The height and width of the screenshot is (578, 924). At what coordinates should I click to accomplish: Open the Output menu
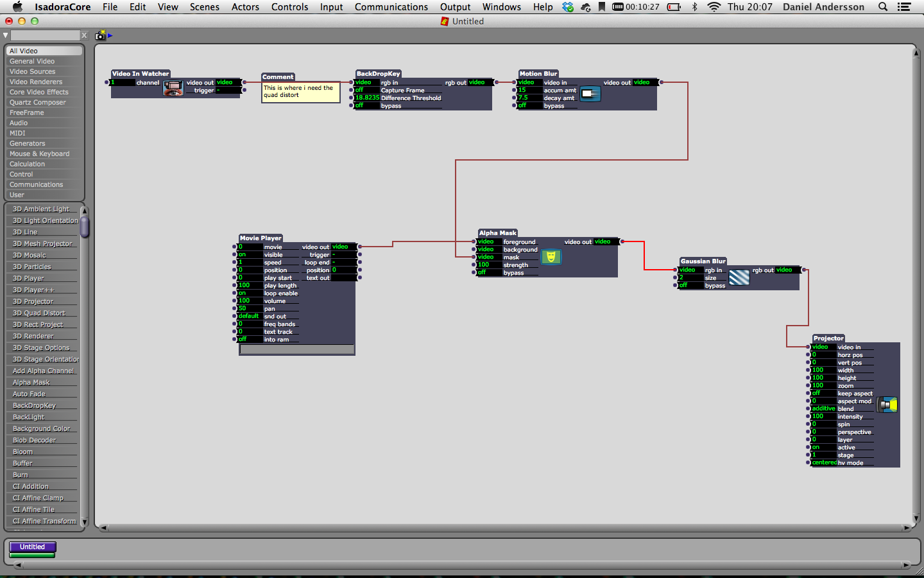(455, 7)
